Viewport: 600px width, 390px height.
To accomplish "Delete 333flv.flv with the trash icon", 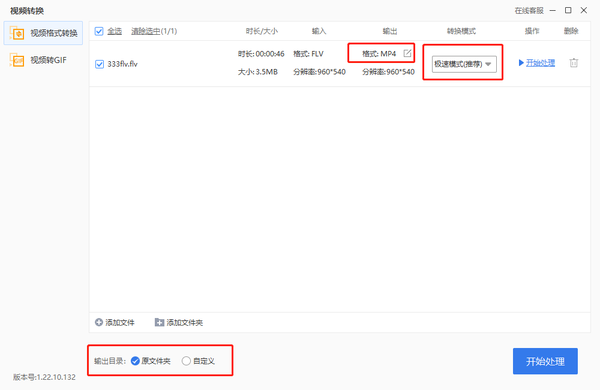I will 574,63.
